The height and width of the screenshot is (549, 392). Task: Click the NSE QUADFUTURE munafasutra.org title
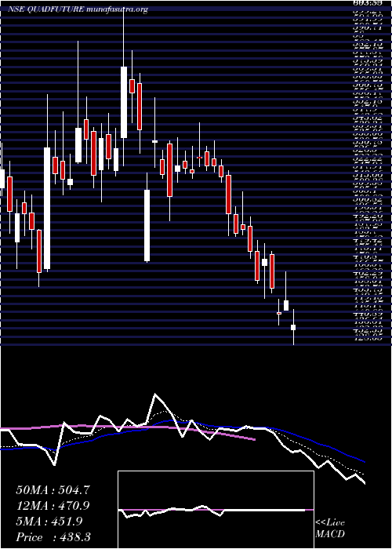tap(78, 9)
